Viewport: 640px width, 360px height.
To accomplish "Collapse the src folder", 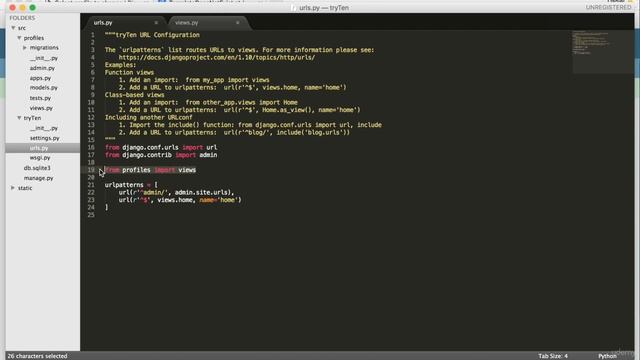I will pos(13,28).
